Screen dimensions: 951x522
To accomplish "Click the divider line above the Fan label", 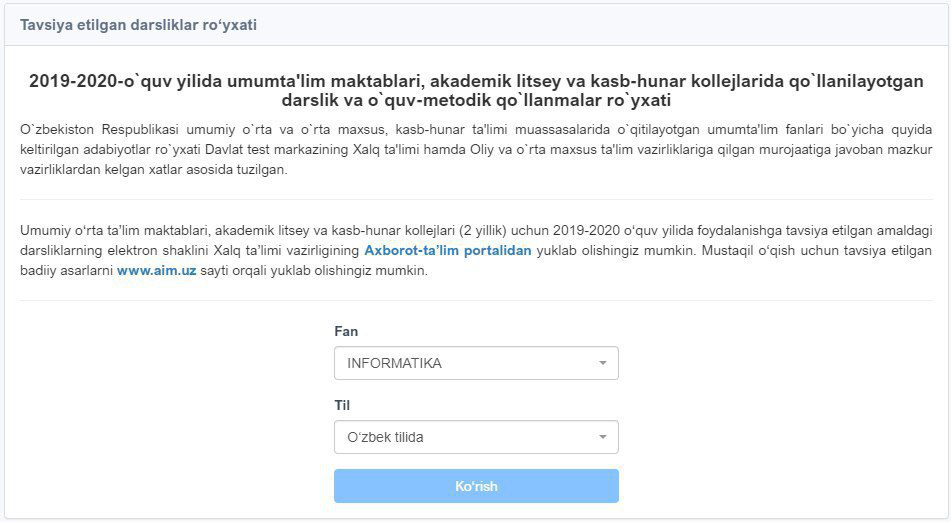I will coord(476,301).
